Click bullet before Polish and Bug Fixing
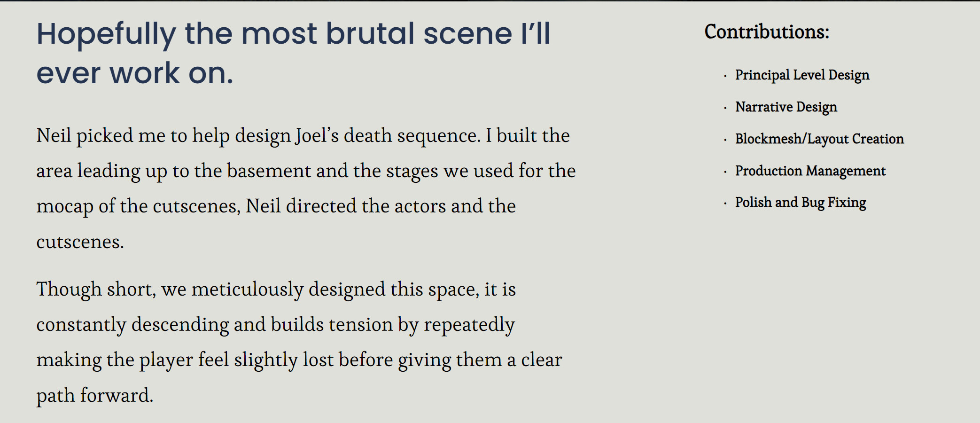This screenshot has height=423, width=980. point(725,204)
